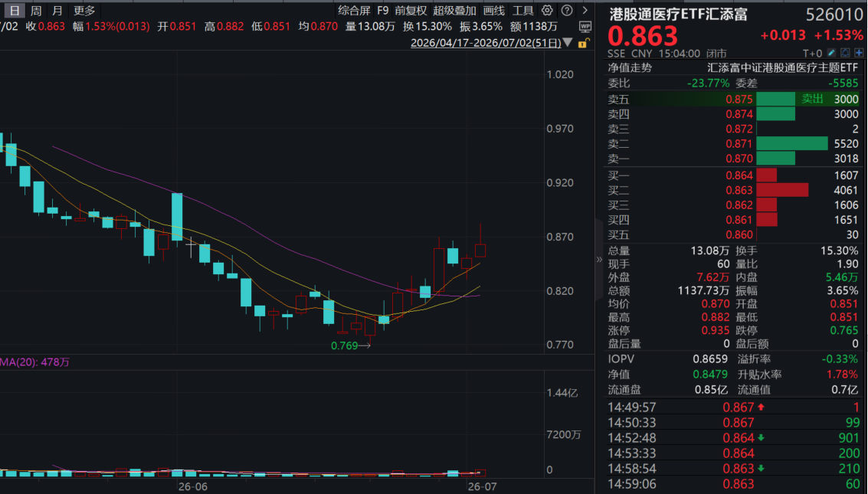Show more toolbar items with right arrow
This screenshot has width=868, height=494.
point(585,11)
